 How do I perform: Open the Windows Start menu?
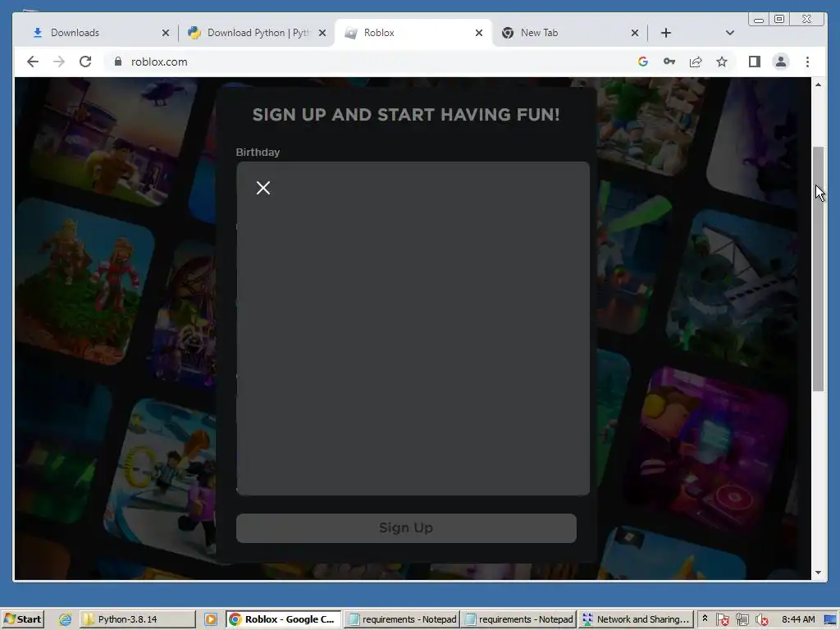(22, 619)
